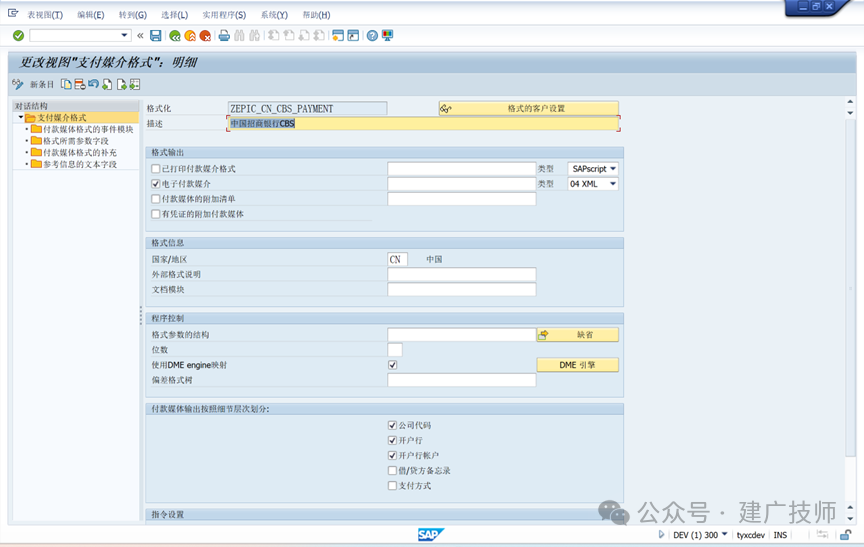864x547 pixels.
Task: Click the 格式的客户设置 button
Action: click(x=528, y=109)
